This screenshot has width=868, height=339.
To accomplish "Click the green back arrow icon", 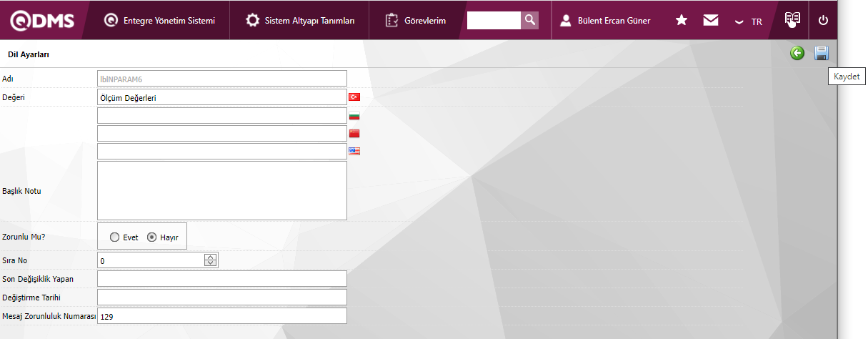I will point(797,54).
